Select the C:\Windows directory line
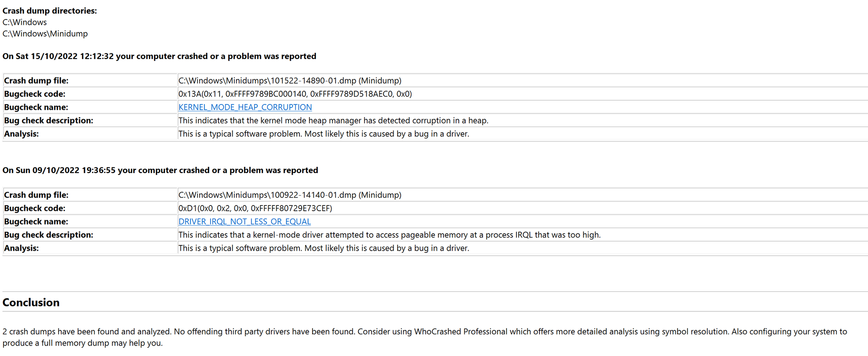The width and height of the screenshot is (868, 356). click(25, 23)
